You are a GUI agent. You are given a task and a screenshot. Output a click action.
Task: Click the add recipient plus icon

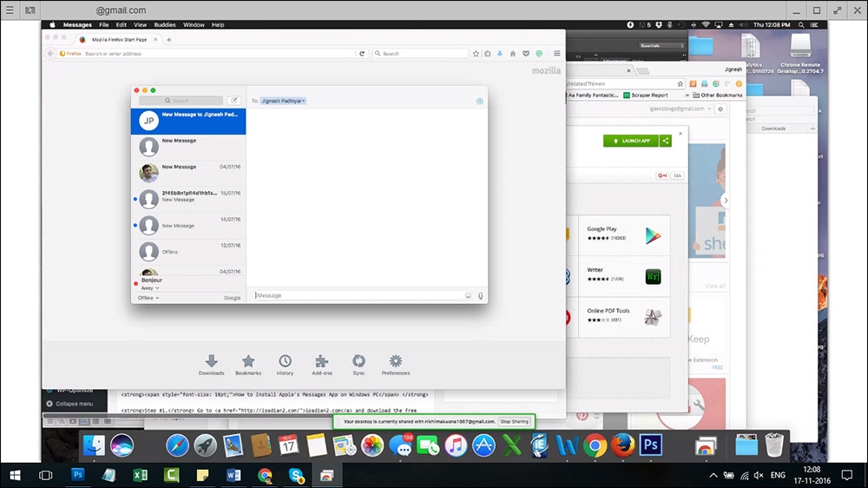pos(479,101)
